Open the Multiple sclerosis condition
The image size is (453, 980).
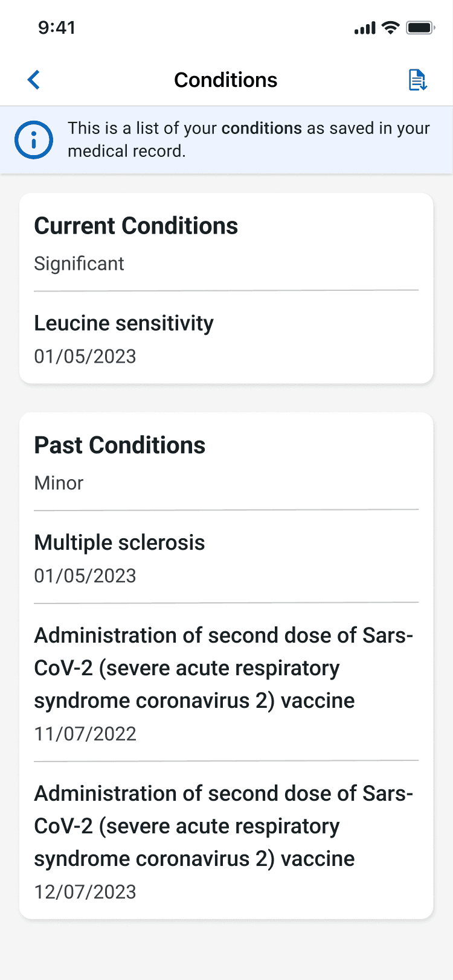(x=120, y=543)
